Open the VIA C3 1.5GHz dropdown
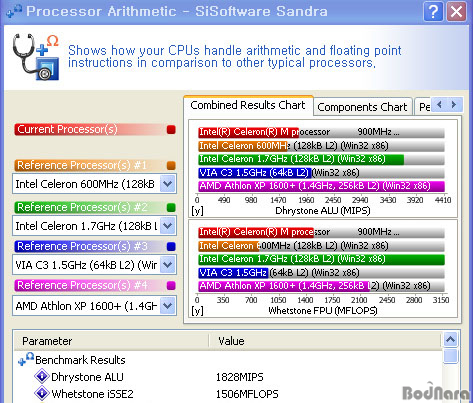Viewport: 473px width, 403px height. (168, 265)
